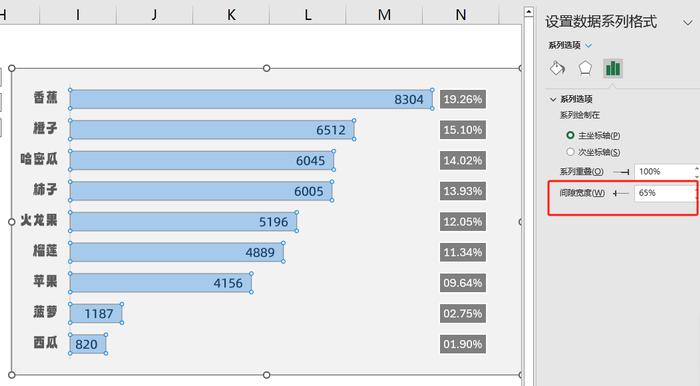
Task: Click the 火龙果 bar with value 5196
Action: coord(183,222)
